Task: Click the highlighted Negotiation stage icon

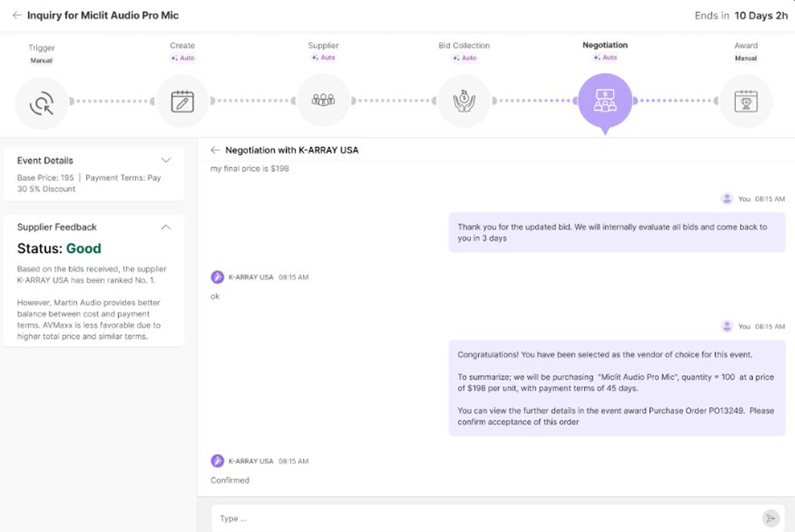Action: point(605,100)
